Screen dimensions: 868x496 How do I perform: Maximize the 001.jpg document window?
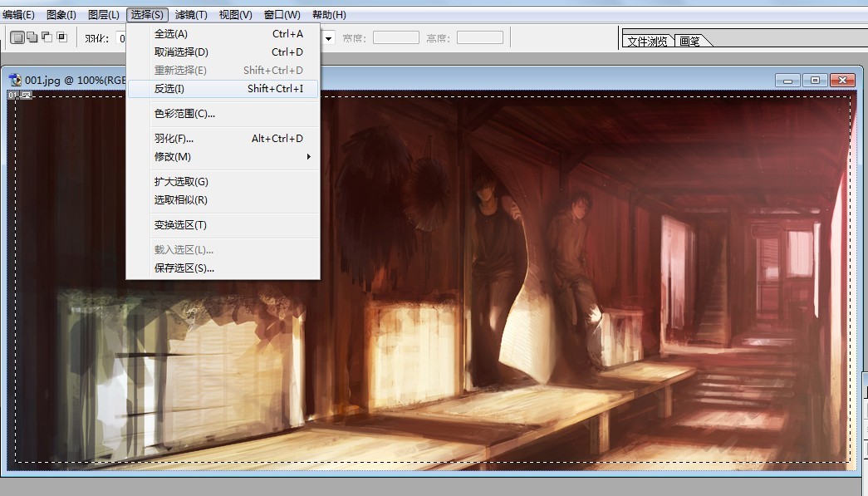[x=815, y=81]
